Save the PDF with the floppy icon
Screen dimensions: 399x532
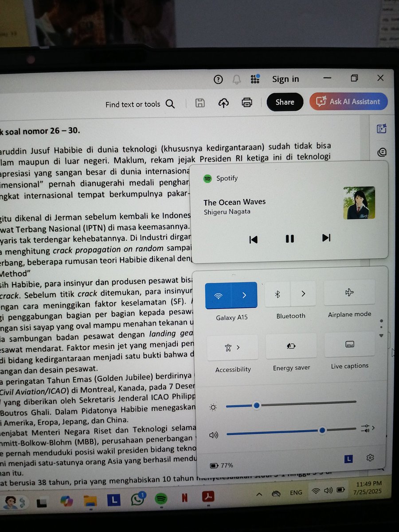(200, 103)
